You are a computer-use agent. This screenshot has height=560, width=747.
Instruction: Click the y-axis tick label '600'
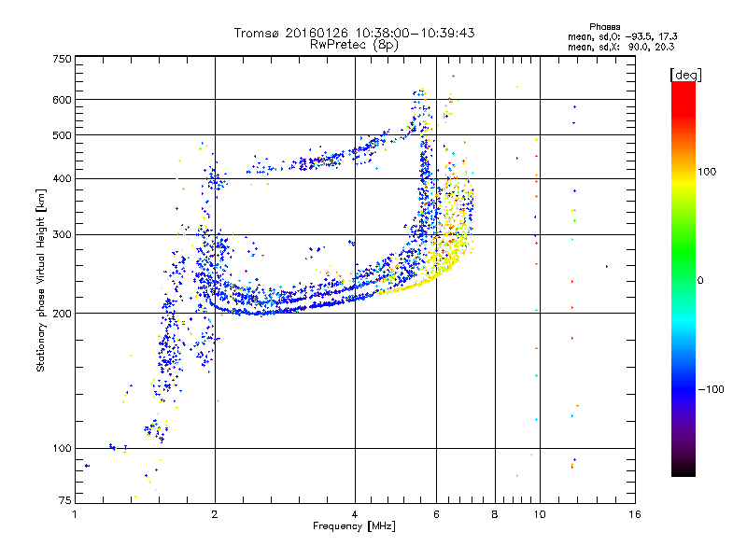pyautogui.click(x=63, y=100)
